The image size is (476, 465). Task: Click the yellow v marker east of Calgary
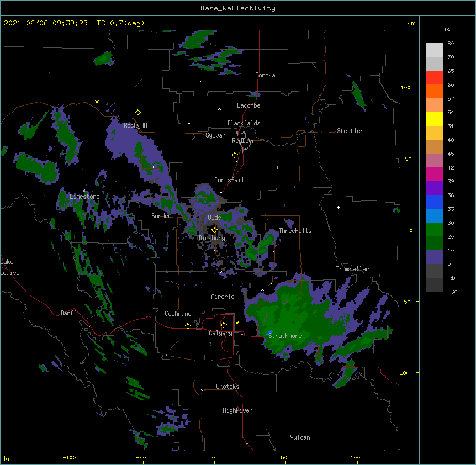pyautogui.click(x=237, y=323)
